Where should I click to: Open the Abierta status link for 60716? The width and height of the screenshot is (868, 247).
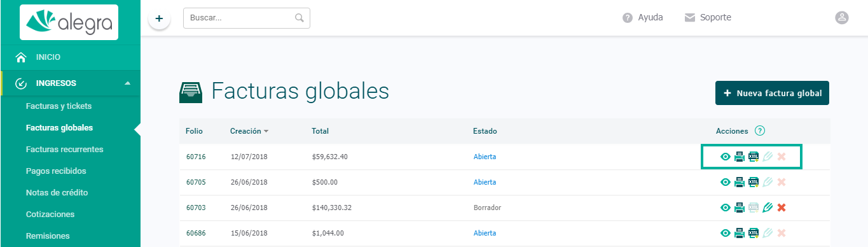485,157
